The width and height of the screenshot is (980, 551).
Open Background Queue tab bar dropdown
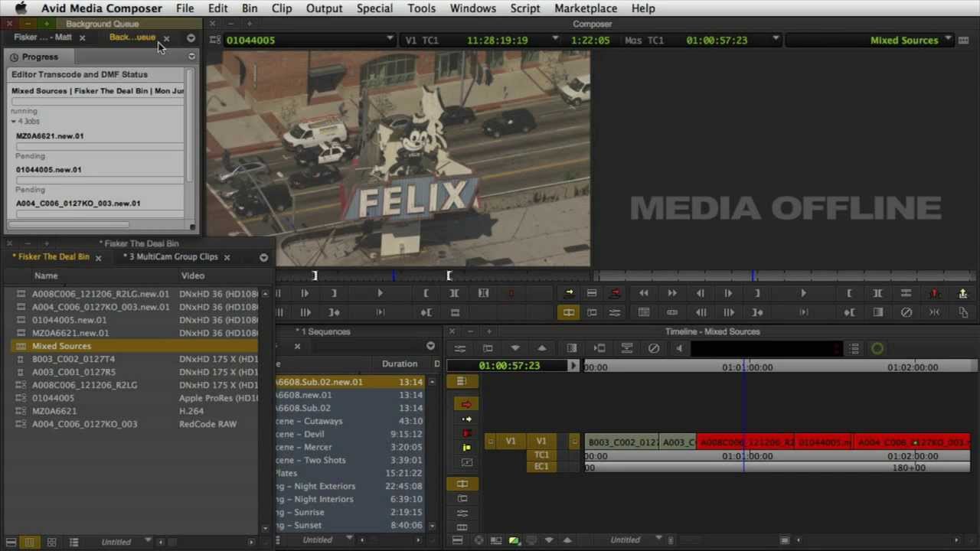click(191, 37)
